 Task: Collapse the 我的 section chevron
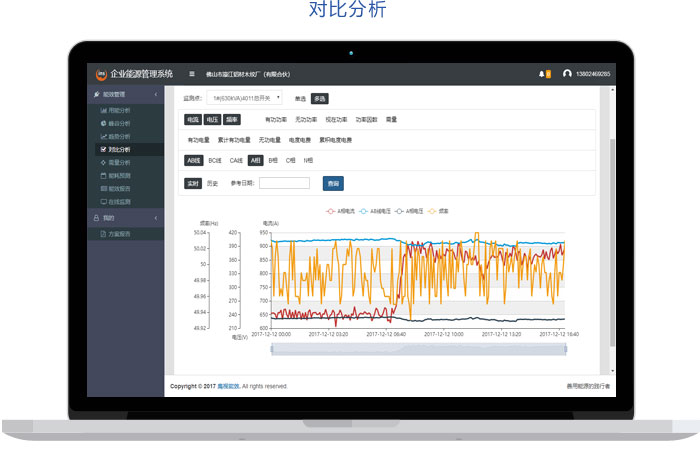tap(156, 218)
